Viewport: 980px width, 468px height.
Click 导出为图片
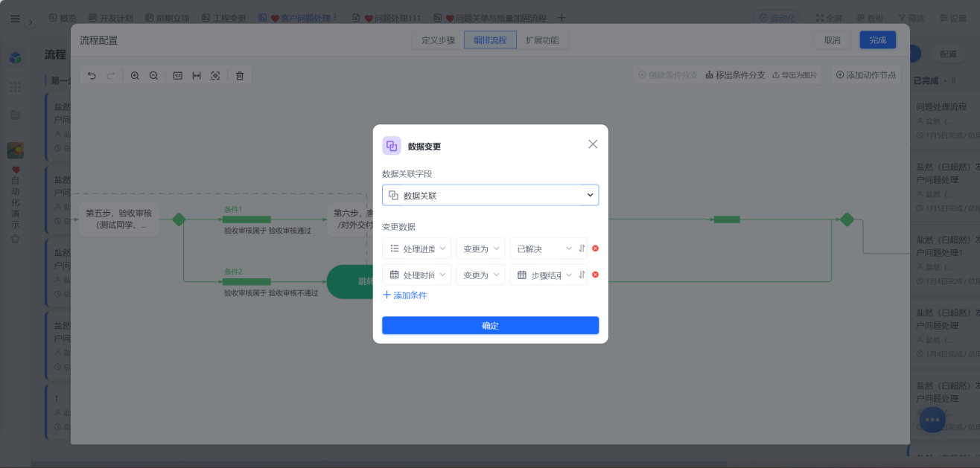pos(795,75)
